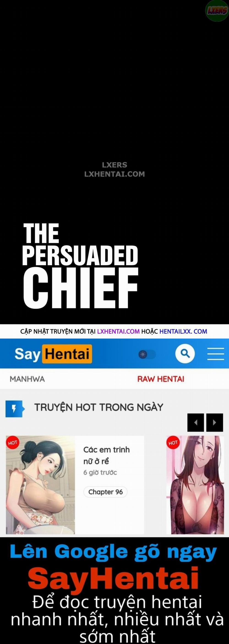Click the 'TRUYỆN HOT TRONG NGÀY' heading
The height and width of the screenshot is (644, 229).
[x=98, y=408]
